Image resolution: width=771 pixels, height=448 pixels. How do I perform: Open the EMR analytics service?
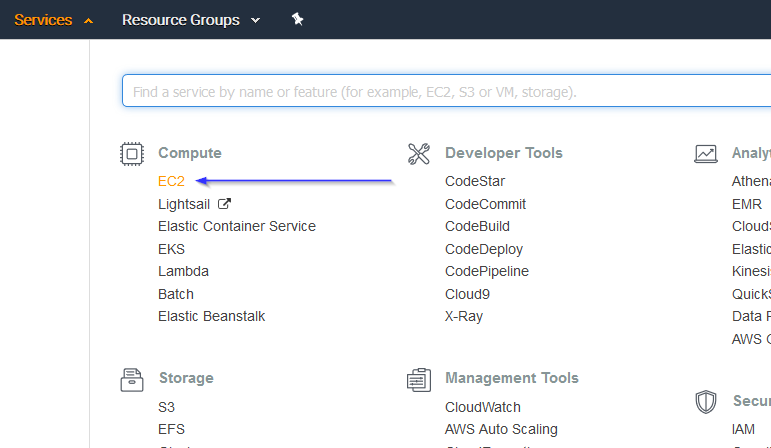tap(746, 204)
